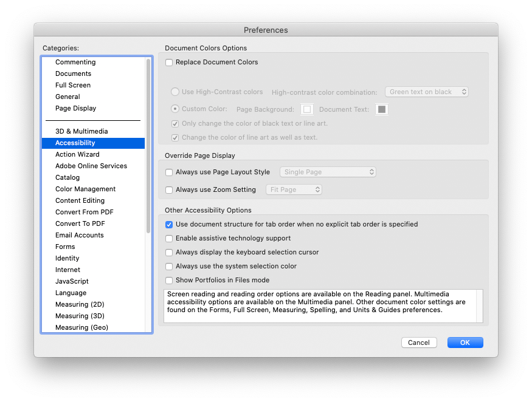The width and height of the screenshot is (532, 402).
Task: Uncheck Use document structure for tab order
Action: click(168, 224)
